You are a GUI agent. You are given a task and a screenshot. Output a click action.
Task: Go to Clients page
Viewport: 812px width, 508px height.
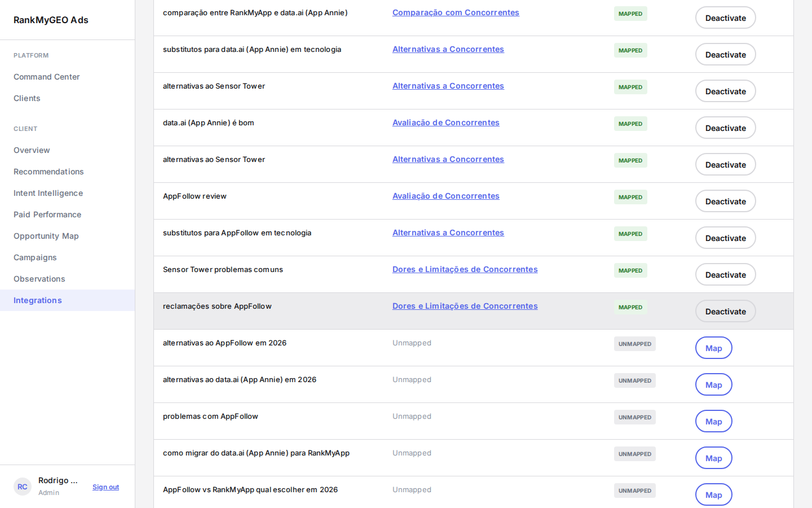tap(68, 98)
